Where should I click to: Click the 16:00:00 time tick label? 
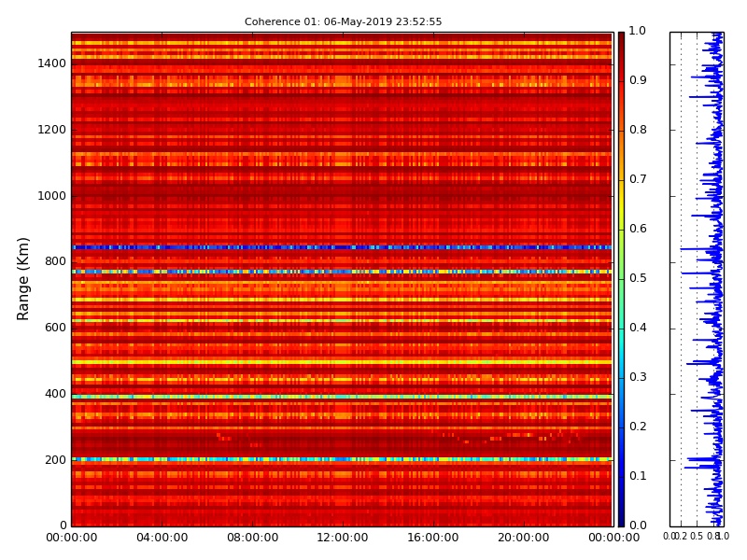tap(433, 538)
